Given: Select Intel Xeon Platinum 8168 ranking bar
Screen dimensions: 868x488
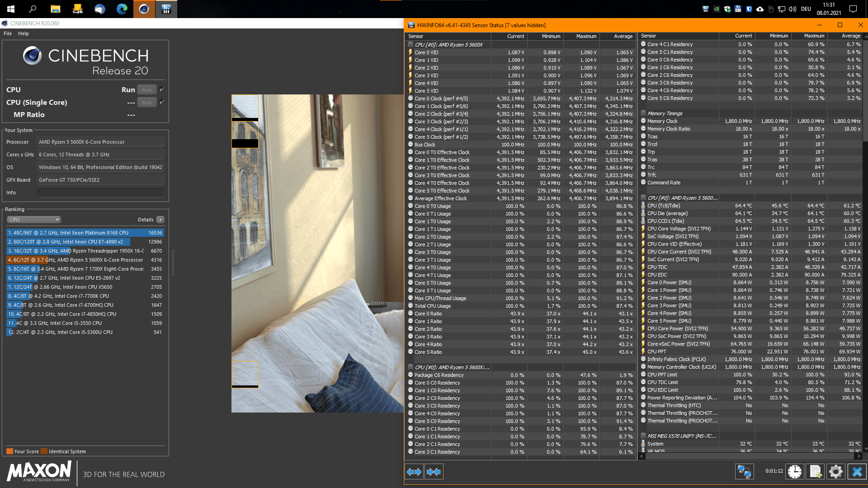Looking at the screenshot, I should click(x=85, y=233).
